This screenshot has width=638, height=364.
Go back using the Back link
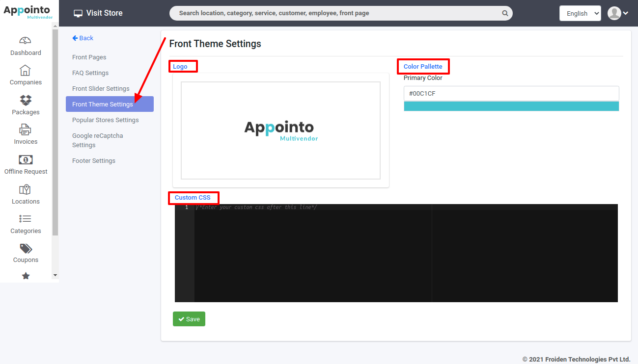83,38
